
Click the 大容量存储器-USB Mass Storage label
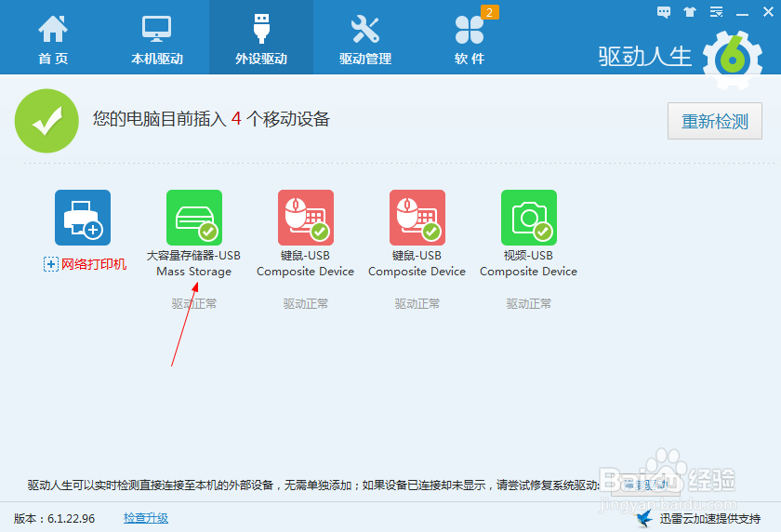tap(193, 263)
